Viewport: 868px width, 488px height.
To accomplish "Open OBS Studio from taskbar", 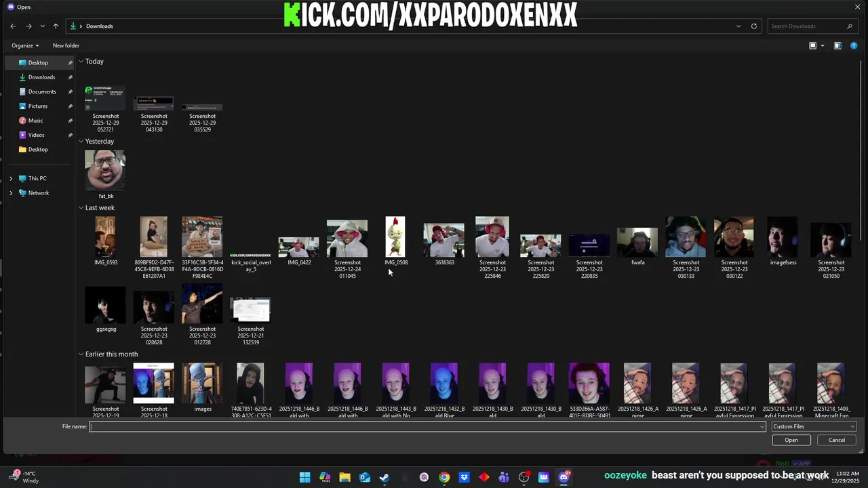I will point(524,477).
